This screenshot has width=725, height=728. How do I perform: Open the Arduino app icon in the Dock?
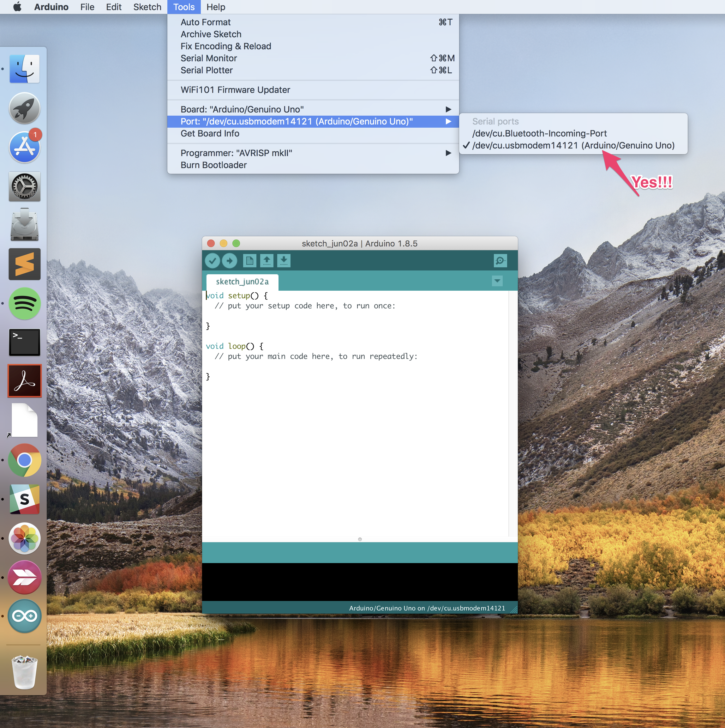(x=25, y=616)
